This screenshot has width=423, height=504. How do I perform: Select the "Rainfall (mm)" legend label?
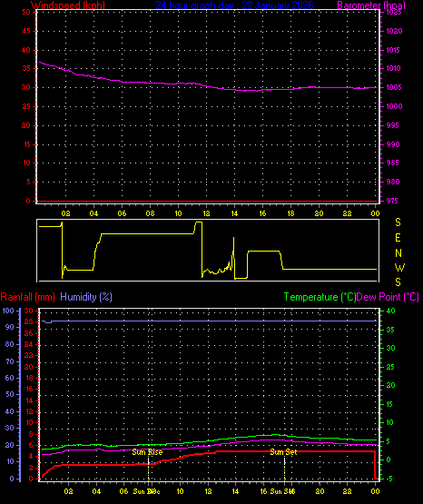click(x=27, y=297)
